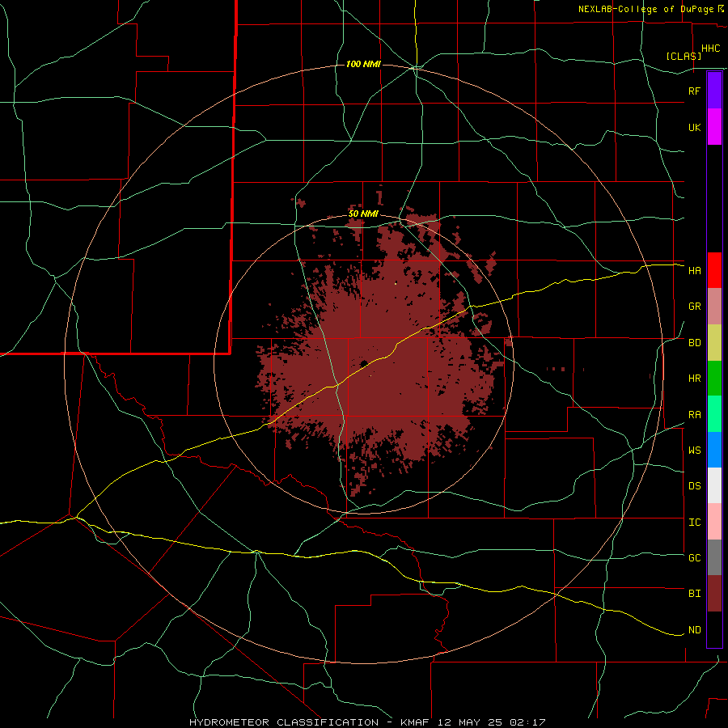Click the GC gray legend swatch
The width and height of the screenshot is (728, 728).
(x=714, y=557)
